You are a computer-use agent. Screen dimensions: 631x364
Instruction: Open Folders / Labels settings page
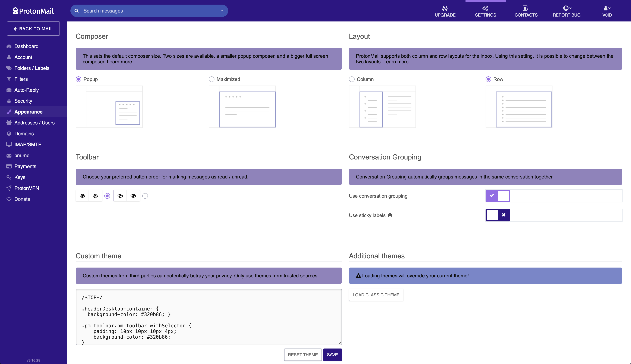(32, 68)
